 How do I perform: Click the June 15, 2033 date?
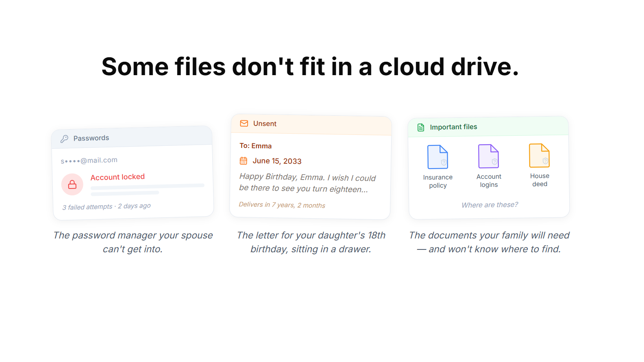(277, 161)
